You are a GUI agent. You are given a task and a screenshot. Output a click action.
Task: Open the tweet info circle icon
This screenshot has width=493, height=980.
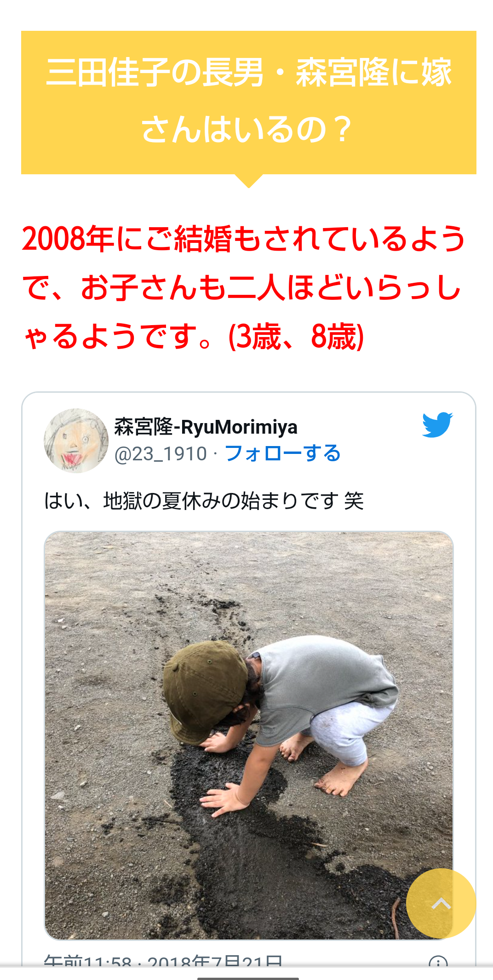point(438,963)
